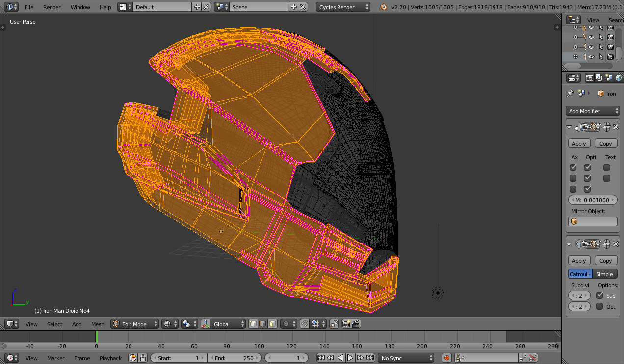Screen dimensions: 624x364
Task: Jump to last frame of timeline
Action: point(370,358)
